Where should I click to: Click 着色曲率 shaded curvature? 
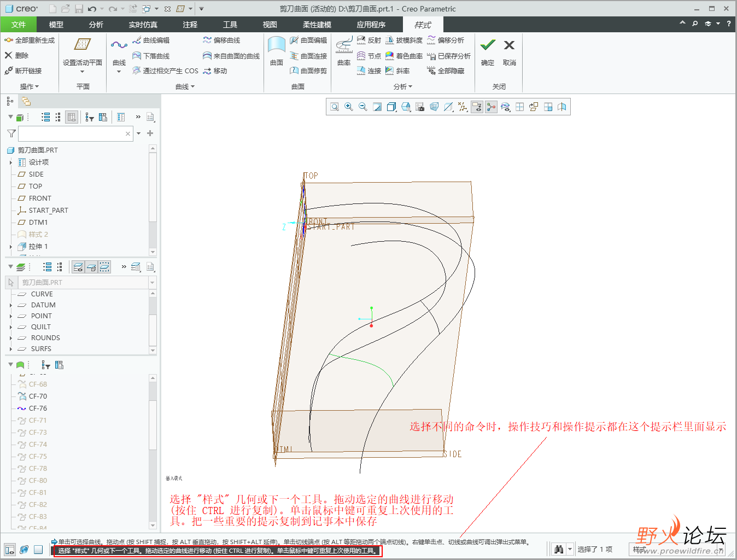404,56
